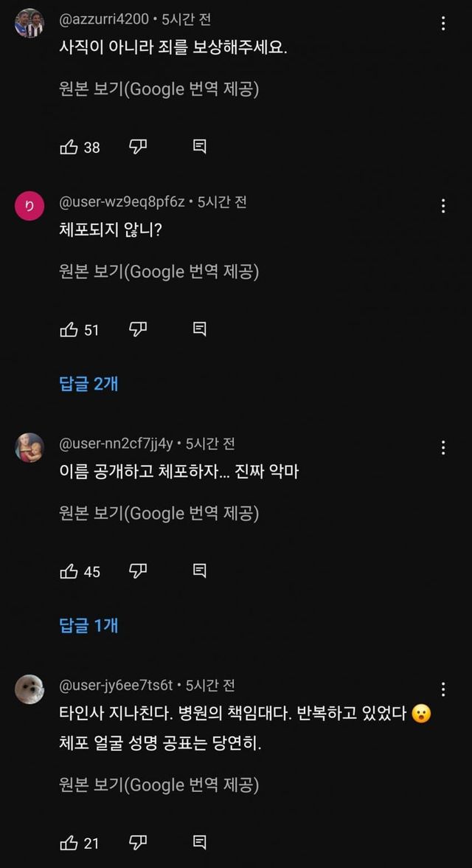
Task: Show original text of @azzurri4200 comment
Action: [159, 89]
